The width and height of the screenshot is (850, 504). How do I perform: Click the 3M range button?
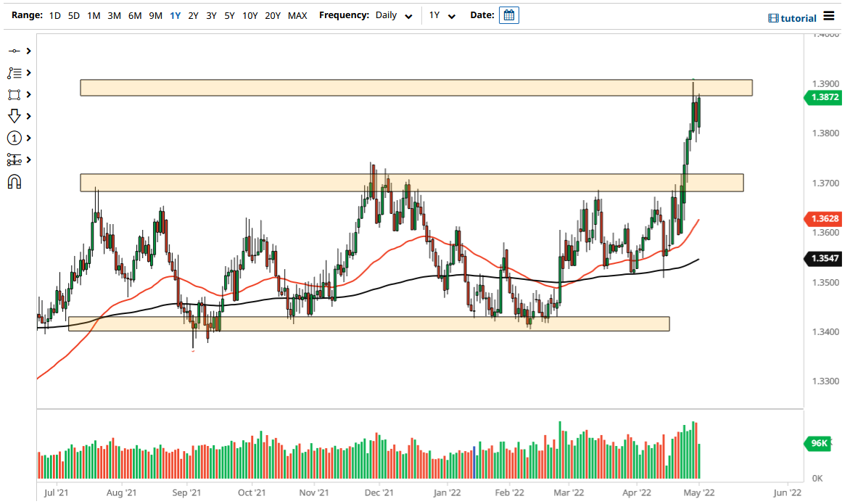pos(114,15)
